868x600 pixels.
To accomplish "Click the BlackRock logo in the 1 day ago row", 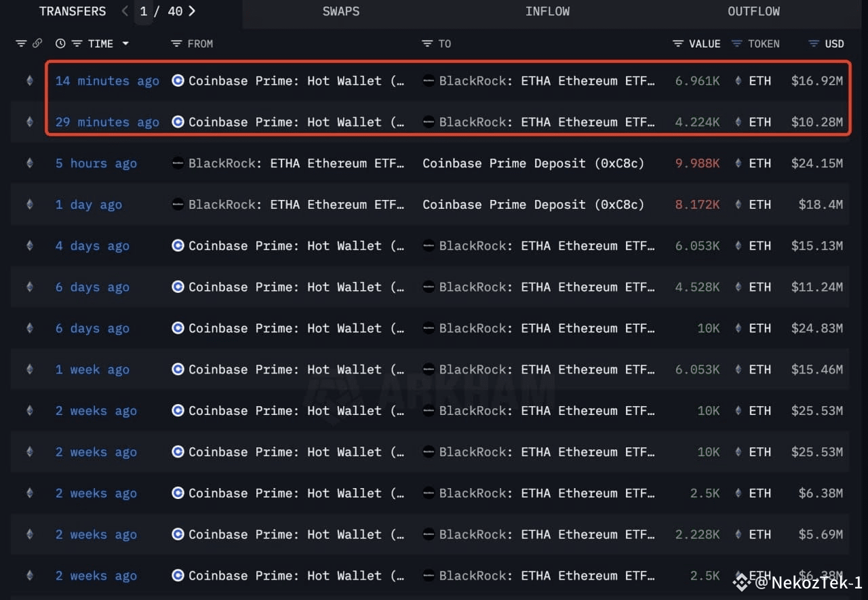I will (178, 205).
